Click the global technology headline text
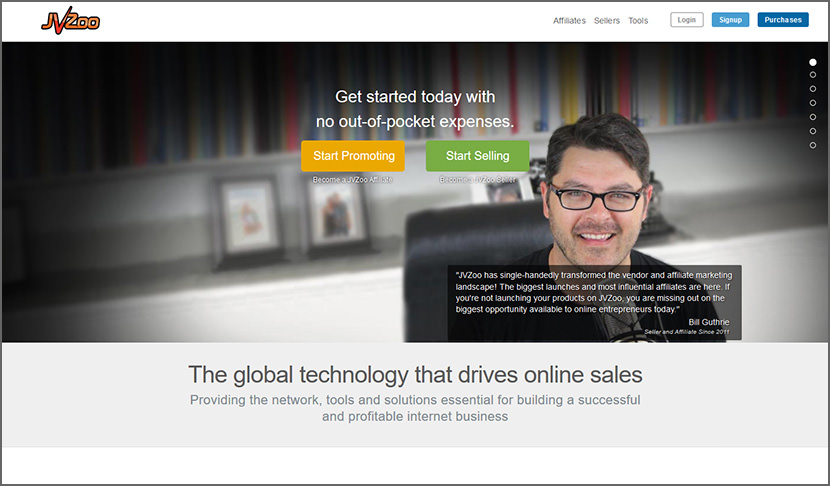 click(x=415, y=375)
